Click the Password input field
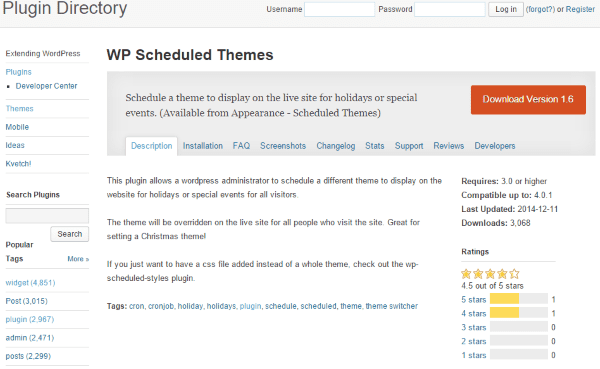 point(450,9)
